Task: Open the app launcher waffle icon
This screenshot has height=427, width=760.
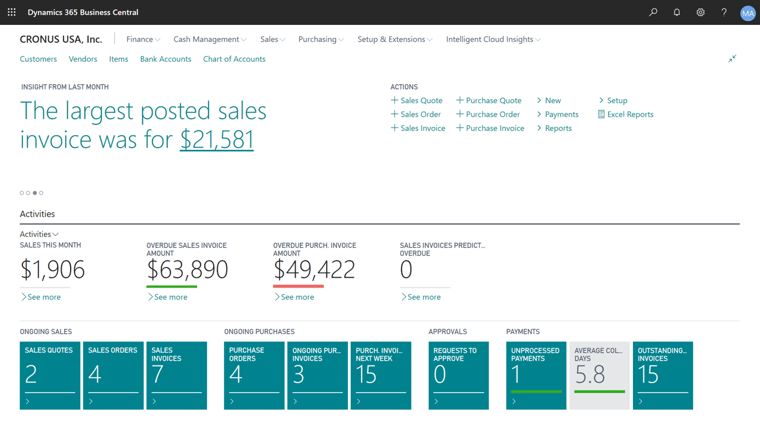Action: click(12, 12)
